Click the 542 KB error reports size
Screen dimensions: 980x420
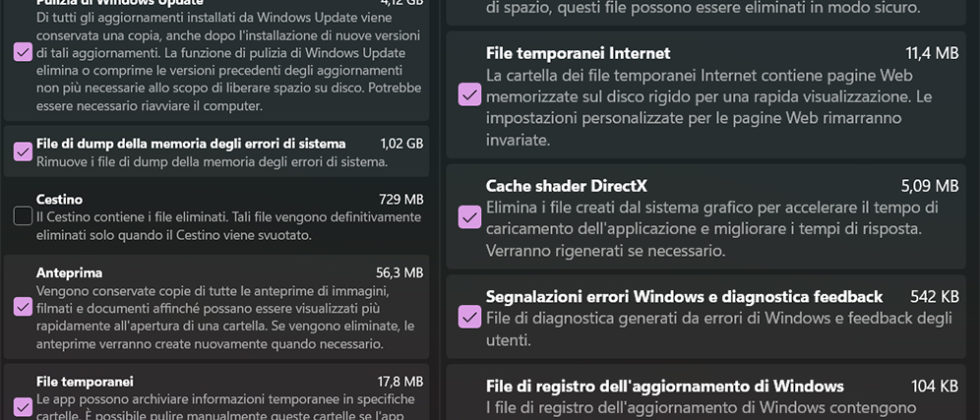(934, 297)
